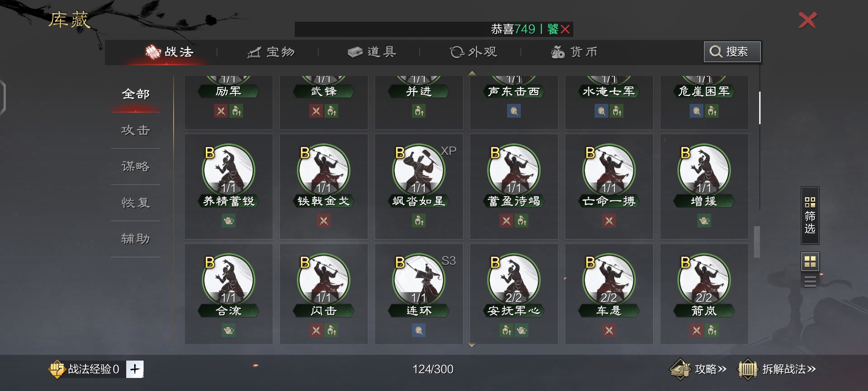Viewport: 868px width, 391px height.
Task: Open the 安抚军心 tactic icon
Action: tap(514, 280)
